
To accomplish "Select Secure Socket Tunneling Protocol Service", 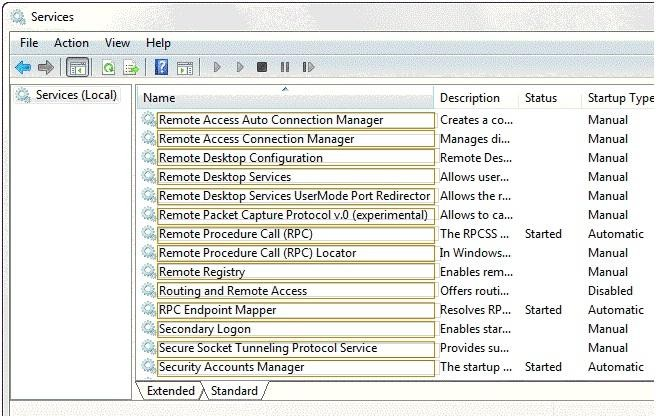I will 295,348.
